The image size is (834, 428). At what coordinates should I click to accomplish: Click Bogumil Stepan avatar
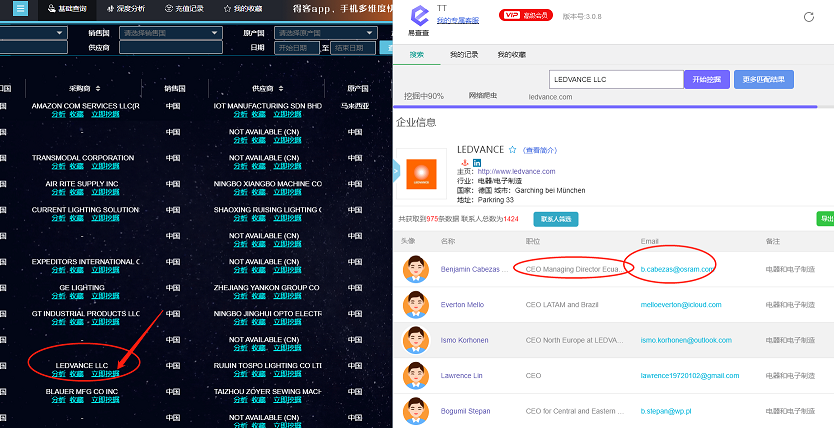click(x=416, y=411)
